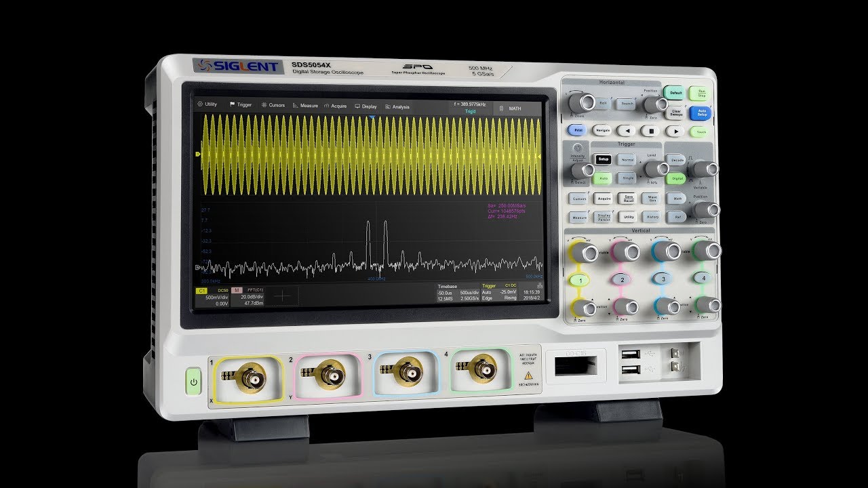
Task: Toggle the green Digital button
Action: coord(676,179)
